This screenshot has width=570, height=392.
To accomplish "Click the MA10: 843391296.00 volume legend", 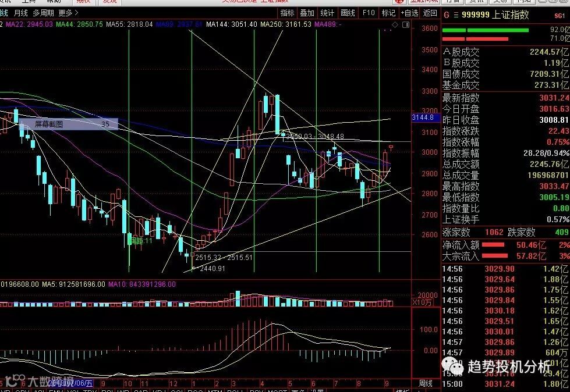I will tap(142, 284).
